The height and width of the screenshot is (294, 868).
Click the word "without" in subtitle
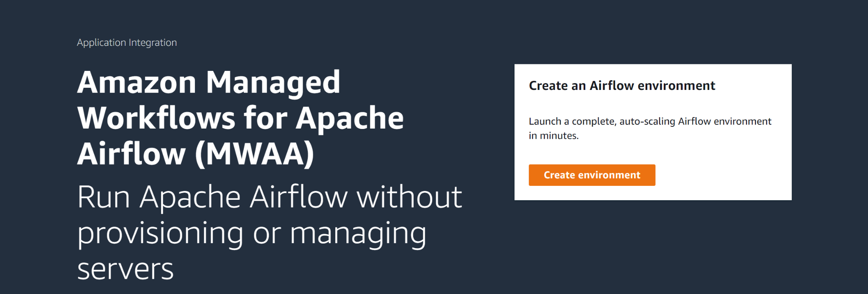click(x=409, y=197)
